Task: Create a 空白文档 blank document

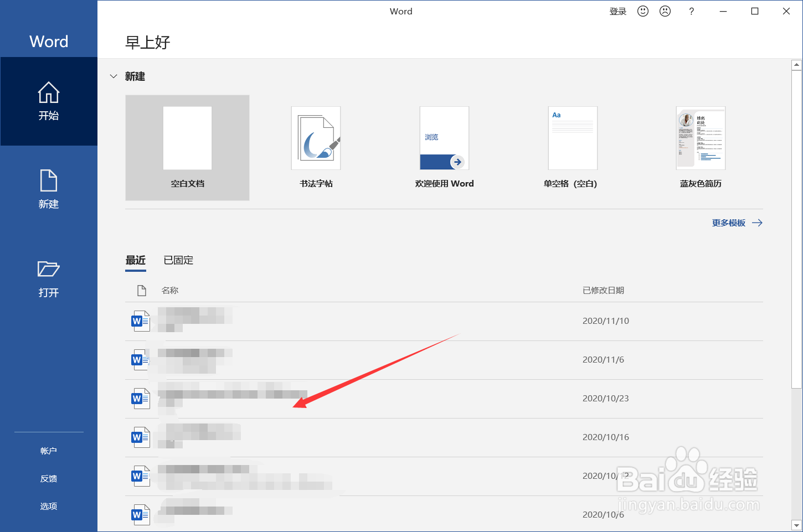Action: click(187, 148)
